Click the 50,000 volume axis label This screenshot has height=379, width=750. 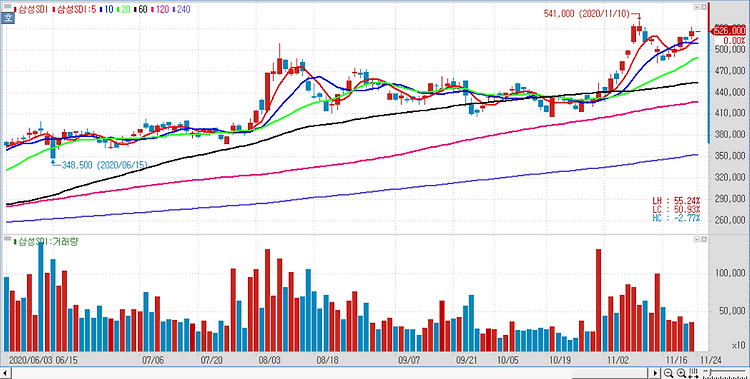pyautogui.click(x=732, y=312)
